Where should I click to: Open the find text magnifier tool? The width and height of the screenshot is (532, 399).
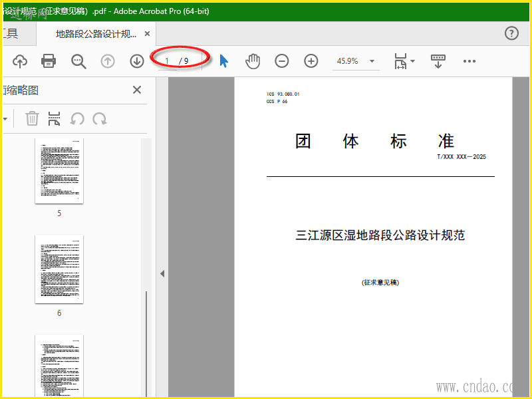coord(78,61)
